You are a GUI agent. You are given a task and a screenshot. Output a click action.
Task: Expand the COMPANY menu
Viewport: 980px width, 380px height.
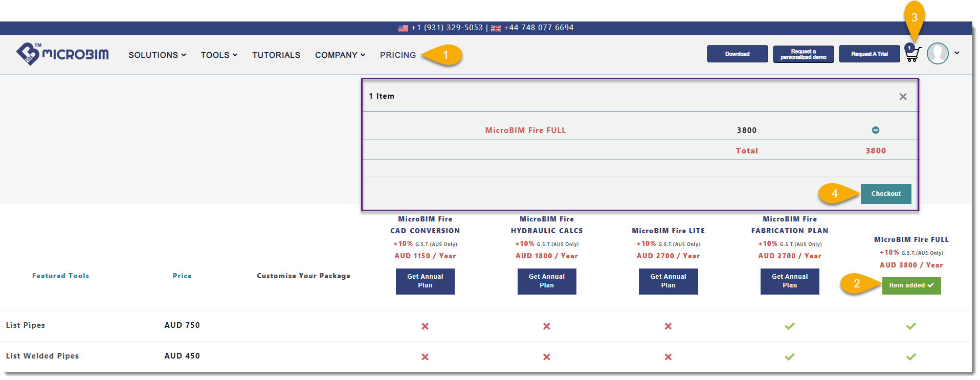[x=340, y=55]
